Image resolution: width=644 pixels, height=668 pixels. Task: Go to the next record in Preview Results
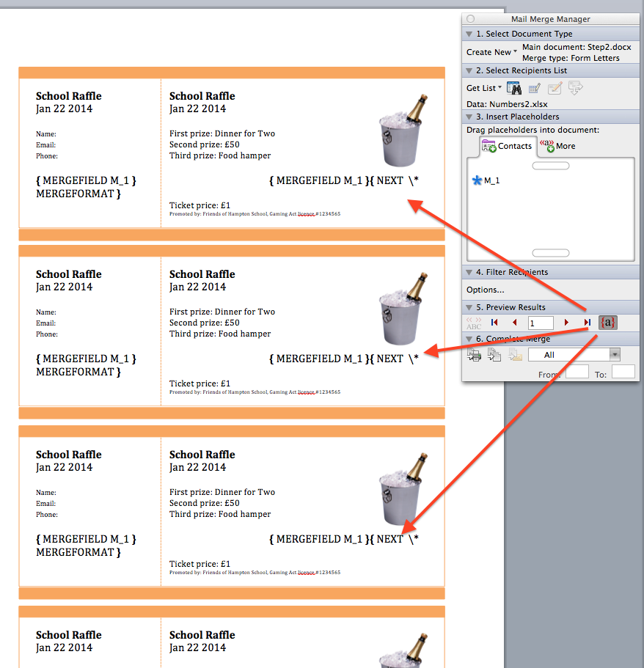pos(566,323)
